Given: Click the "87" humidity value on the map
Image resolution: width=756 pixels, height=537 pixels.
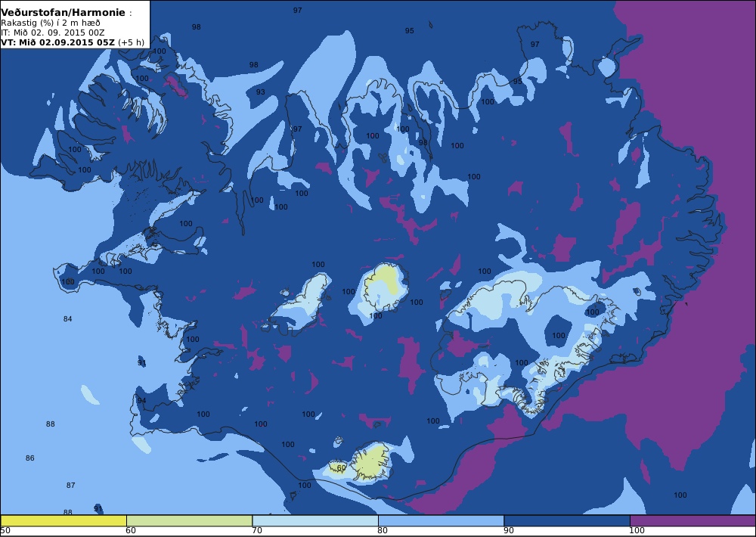Looking at the screenshot, I should tap(71, 485).
